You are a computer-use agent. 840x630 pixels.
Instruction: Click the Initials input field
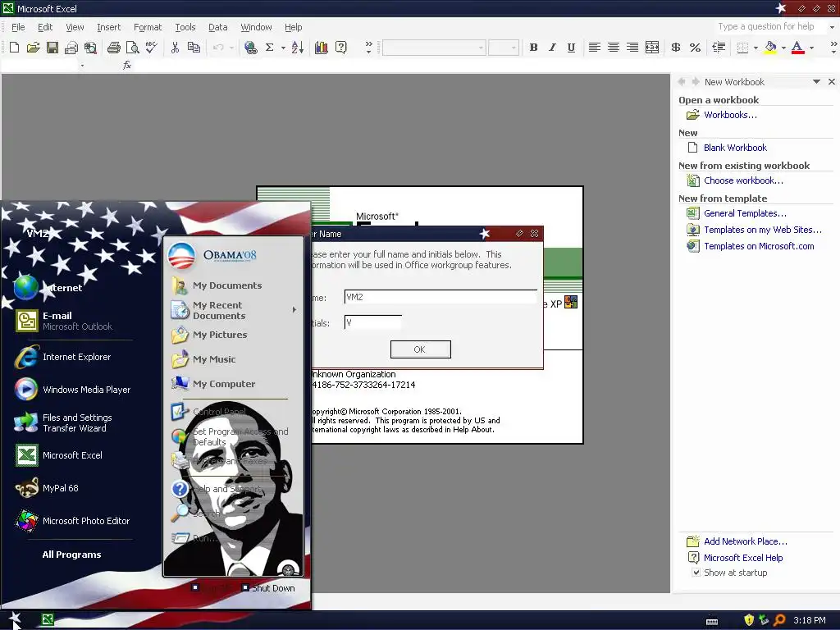pyautogui.click(x=373, y=322)
